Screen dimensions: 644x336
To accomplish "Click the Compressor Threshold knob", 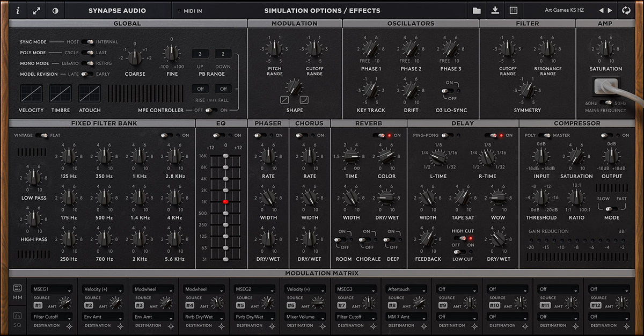I will 541,198.
